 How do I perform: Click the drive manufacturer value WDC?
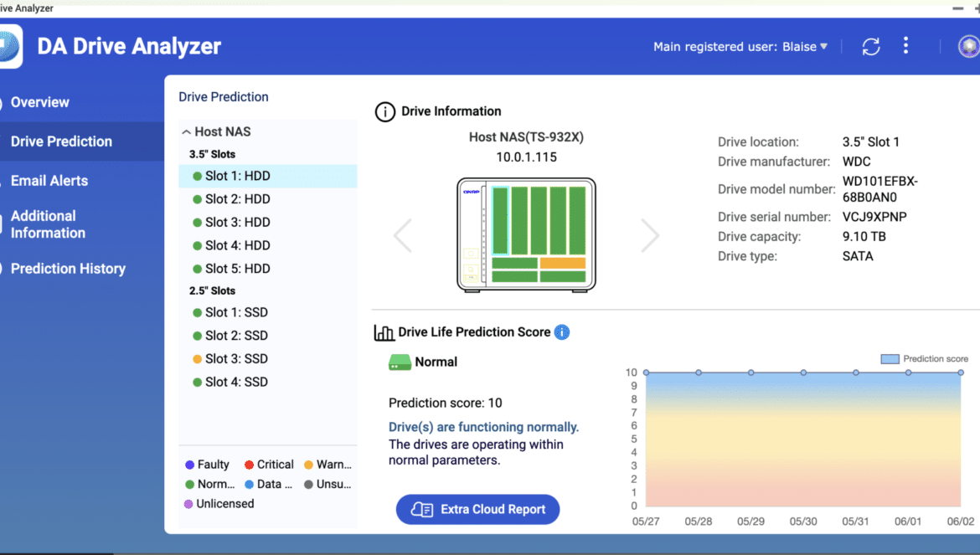pyautogui.click(x=856, y=162)
